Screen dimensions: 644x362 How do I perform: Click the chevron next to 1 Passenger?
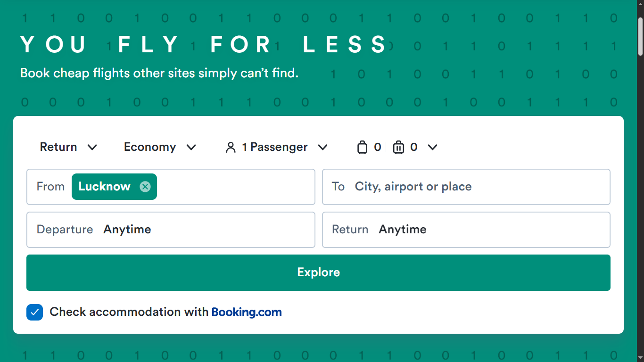coord(322,148)
